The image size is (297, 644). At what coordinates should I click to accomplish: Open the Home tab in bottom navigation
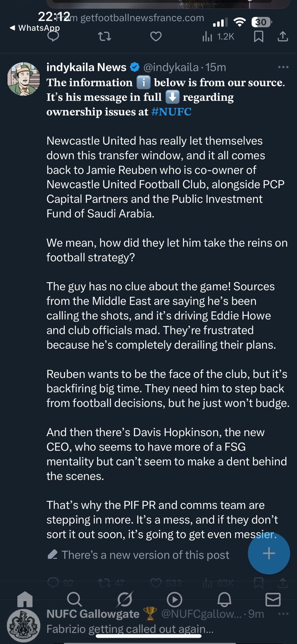click(x=25, y=599)
